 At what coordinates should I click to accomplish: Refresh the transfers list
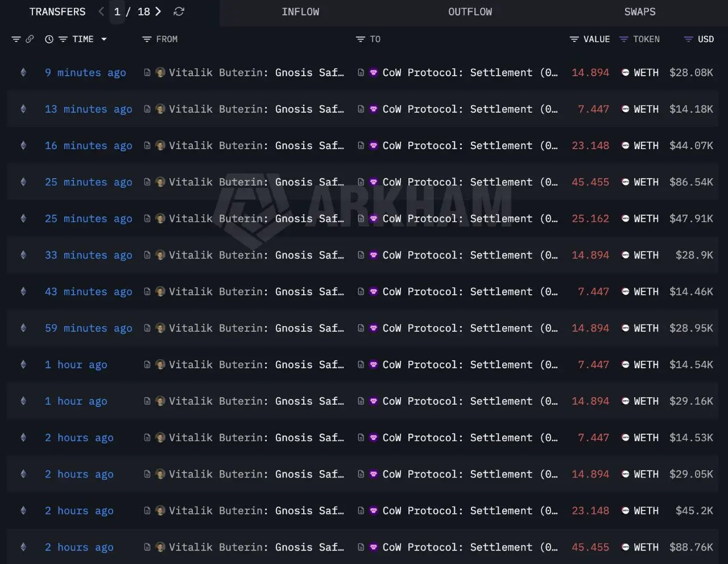pos(179,11)
